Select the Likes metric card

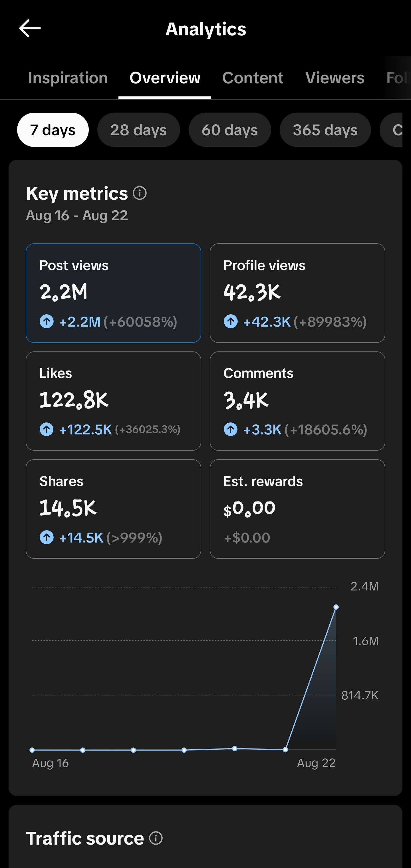tap(113, 401)
